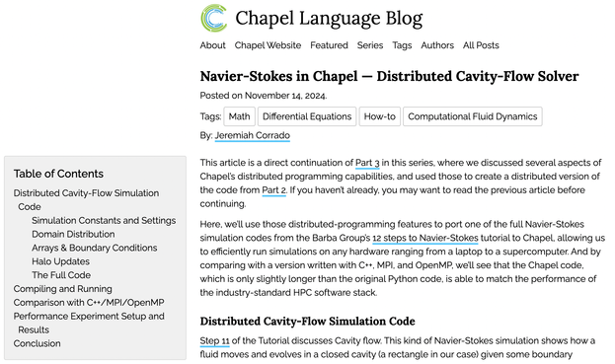Open the Step 11 tutorial link
Image resolution: width=615 pixels, height=364 pixels.
[x=214, y=341]
